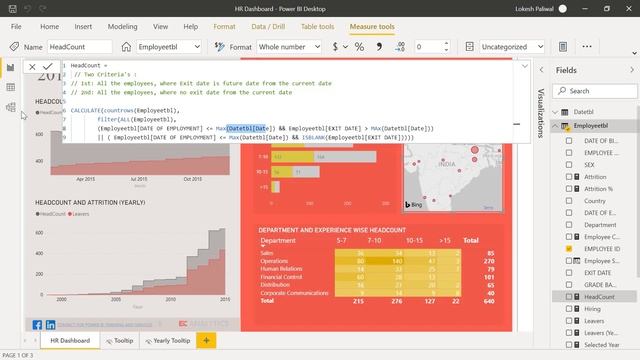640x360 pixels.
Task: Open the Tooltip page tab
Action: coord(120,340)
